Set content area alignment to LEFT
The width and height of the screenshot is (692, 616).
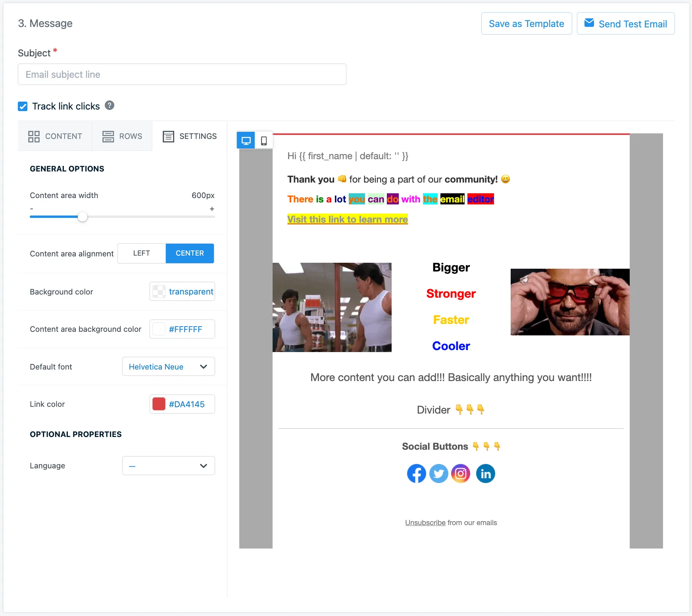tap(141, 253)
